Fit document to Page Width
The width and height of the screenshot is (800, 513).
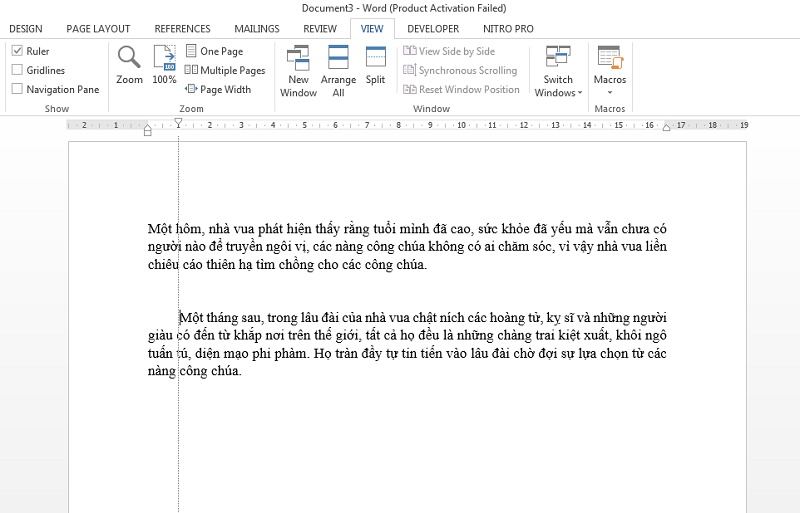218,89
